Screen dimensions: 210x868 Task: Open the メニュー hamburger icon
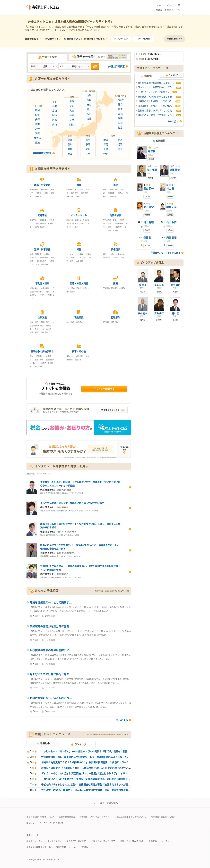coord(179,6)
